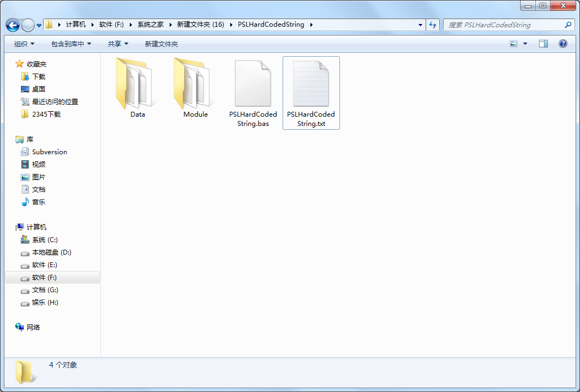
Task: Click 网络 in the navigation pane
Action: point(33,327)
